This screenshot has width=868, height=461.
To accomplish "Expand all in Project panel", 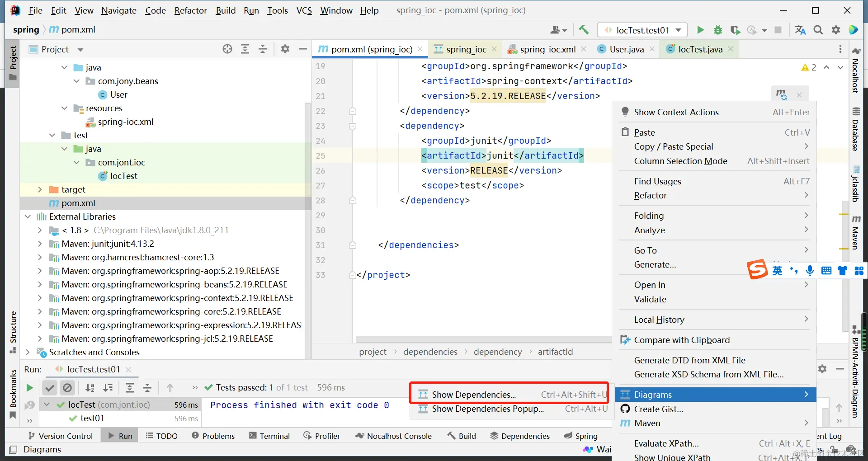I will click(245, 49).
